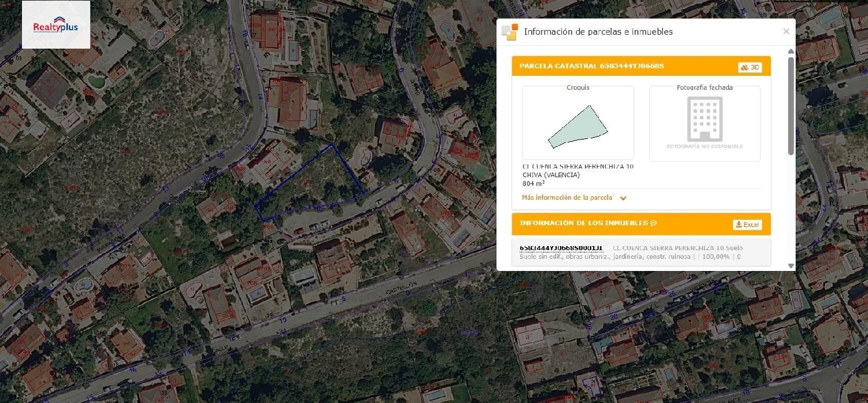Open the 3D view of the parcel
Screen dimensions: 868x403
[x=750, y=67]
